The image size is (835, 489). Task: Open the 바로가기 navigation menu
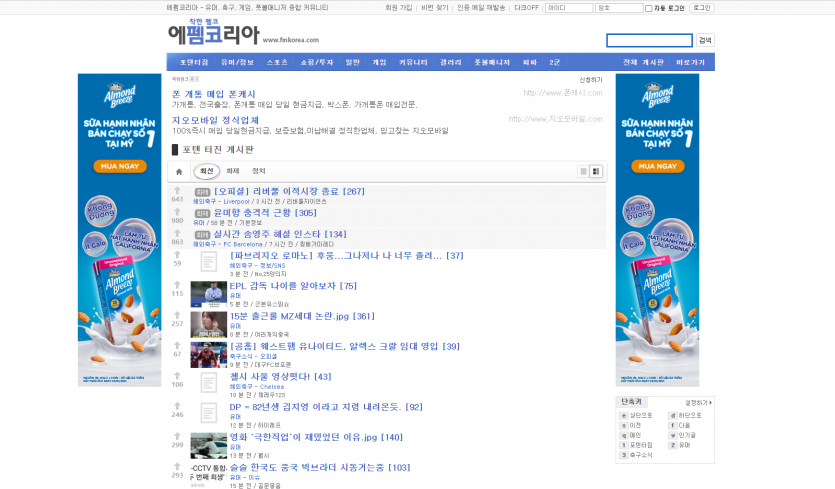pos(690,62)
